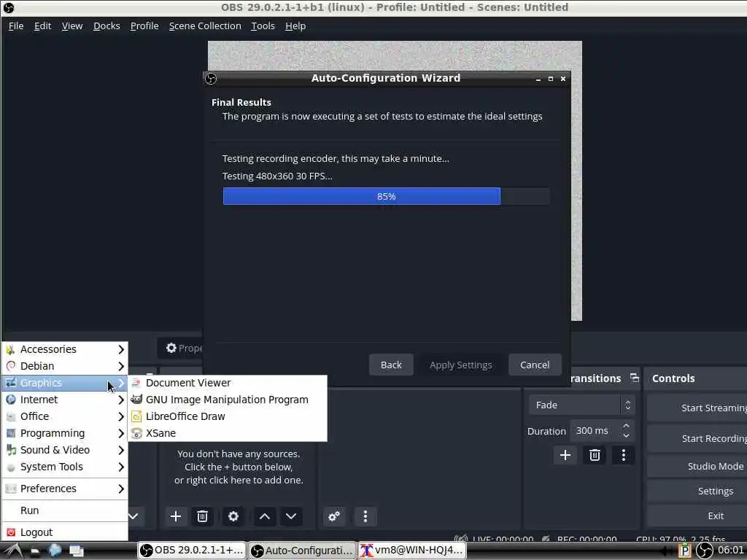Switch to OBS 29.0.2.1 taskbar window

(x=192, y=551)
